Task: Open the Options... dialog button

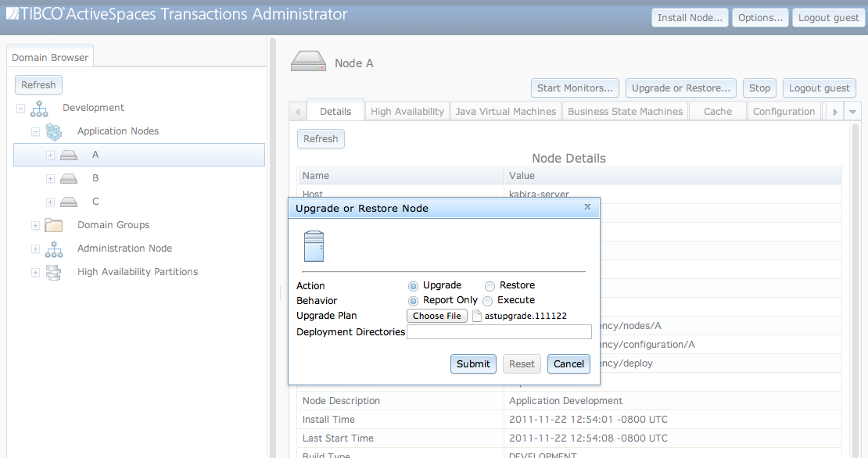Action: click(760, 18)
